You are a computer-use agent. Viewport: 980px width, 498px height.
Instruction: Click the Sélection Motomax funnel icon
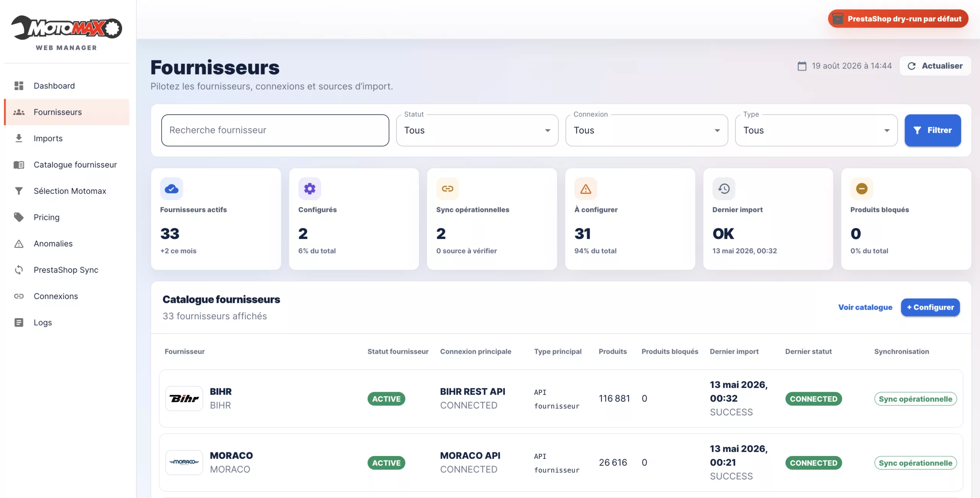(19, 191)
